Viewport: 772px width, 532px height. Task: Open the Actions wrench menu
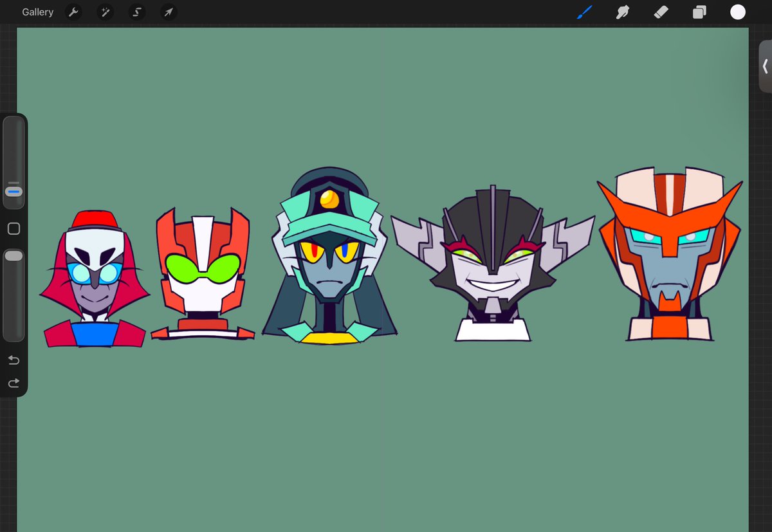click(73, 12)
